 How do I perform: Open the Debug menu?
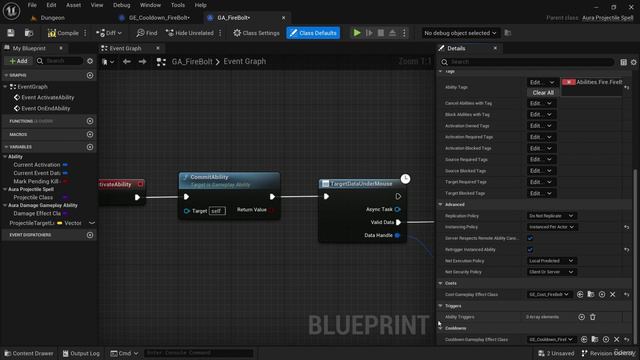pos(121,5)
